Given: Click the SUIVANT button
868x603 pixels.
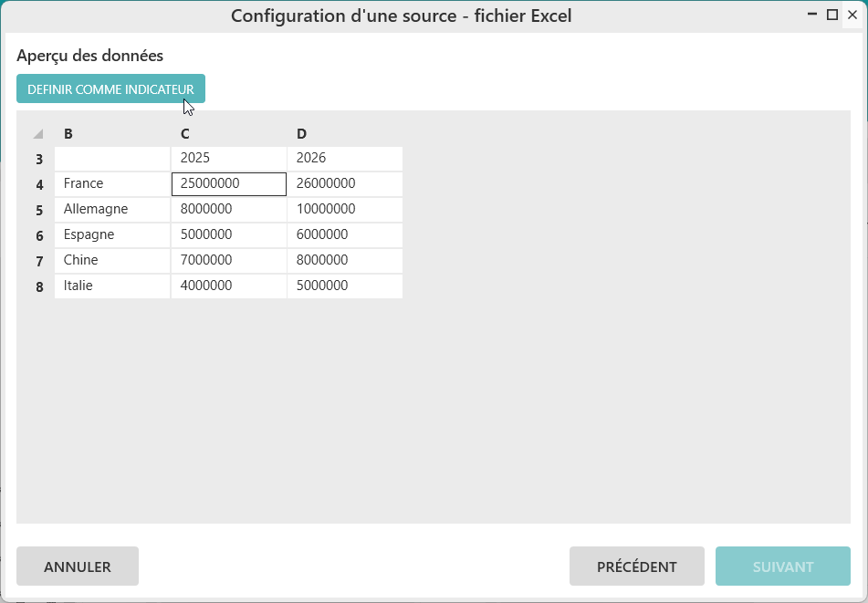Looking at the screenshot, I should (782, 567).
